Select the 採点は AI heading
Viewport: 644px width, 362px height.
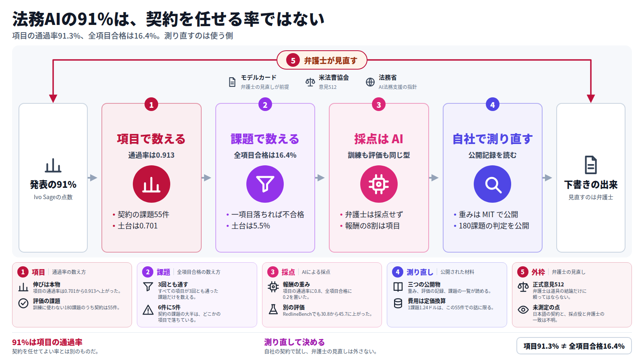pyautogui.click(x=379, y=139)
